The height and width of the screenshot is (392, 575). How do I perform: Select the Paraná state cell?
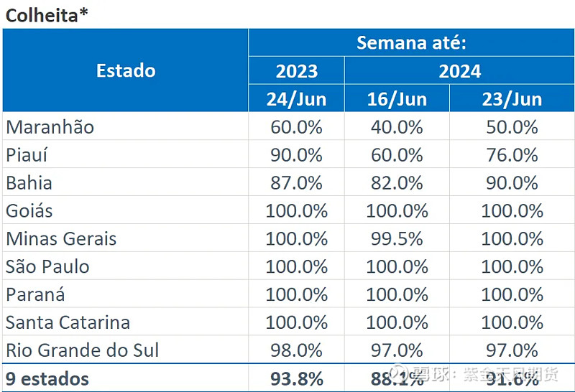click(x=36, y=294)
